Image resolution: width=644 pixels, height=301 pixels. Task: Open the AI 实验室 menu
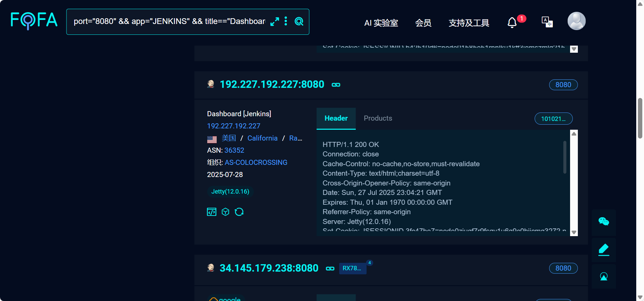[x=381, y=23]
